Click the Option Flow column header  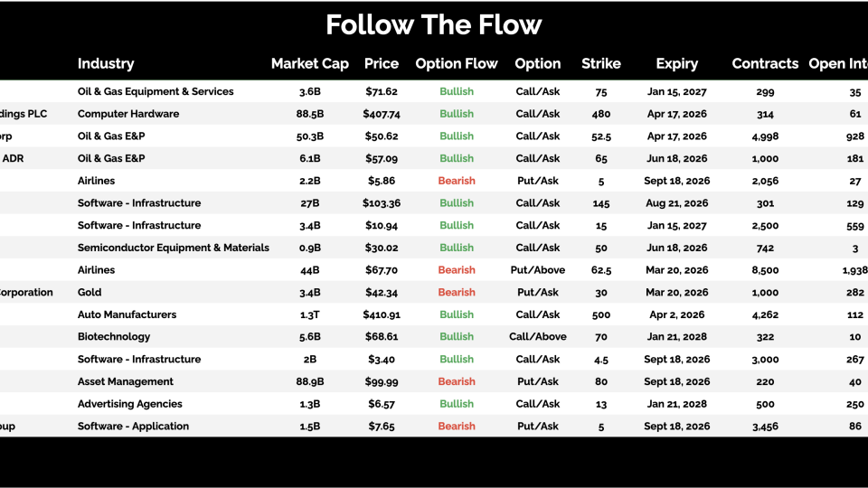click(x=457, y=63)
